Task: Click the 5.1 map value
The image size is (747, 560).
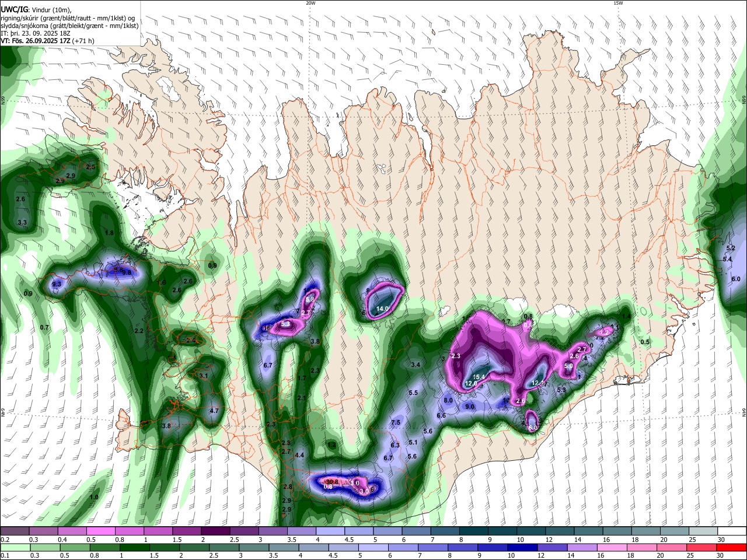Action: tap(413, 443)
